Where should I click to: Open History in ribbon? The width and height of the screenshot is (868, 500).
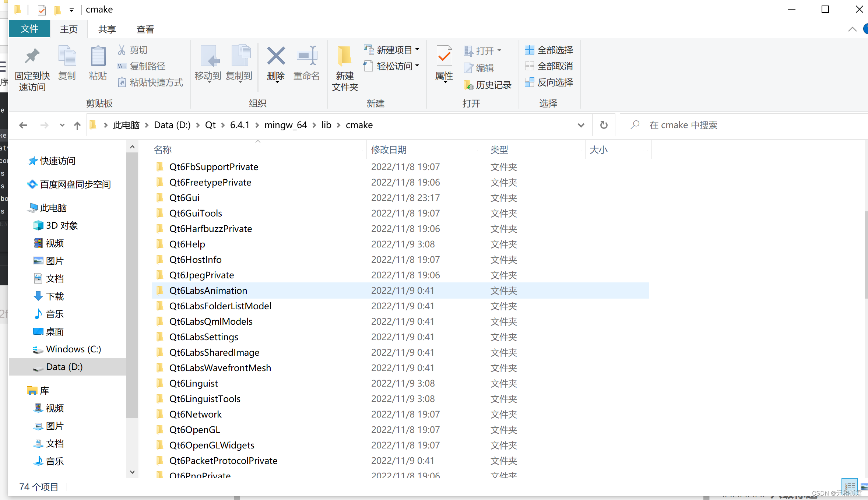pos(488,85)
